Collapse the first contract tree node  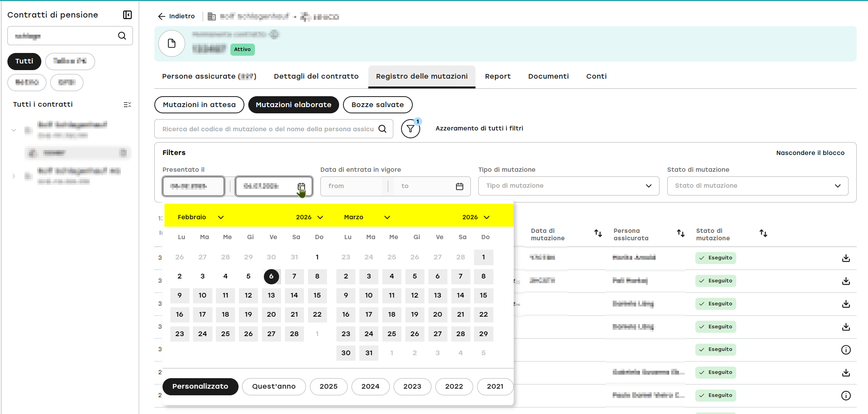click(x=14, y=130)
